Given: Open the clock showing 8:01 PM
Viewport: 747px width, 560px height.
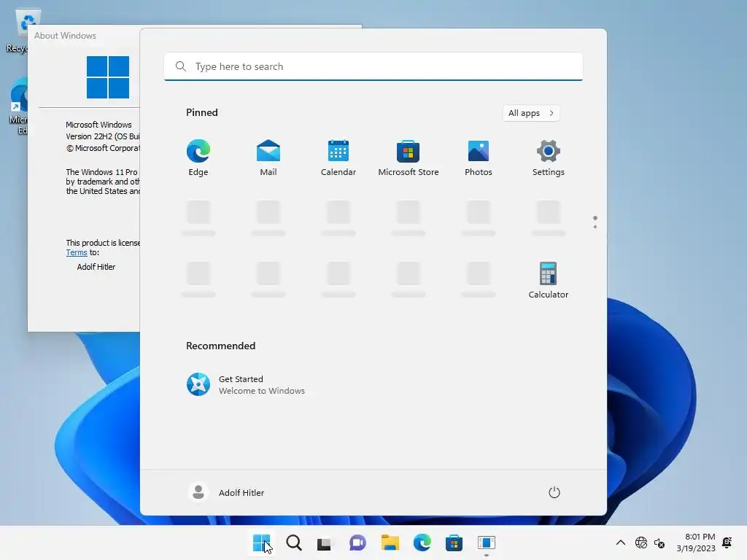Looking at the screenshot, I should coord(696,542).
